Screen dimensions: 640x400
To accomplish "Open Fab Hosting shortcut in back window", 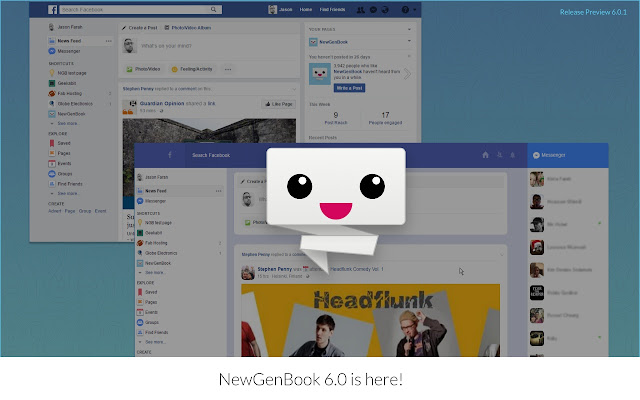I will pyautogui.click(x=65, y=93).
